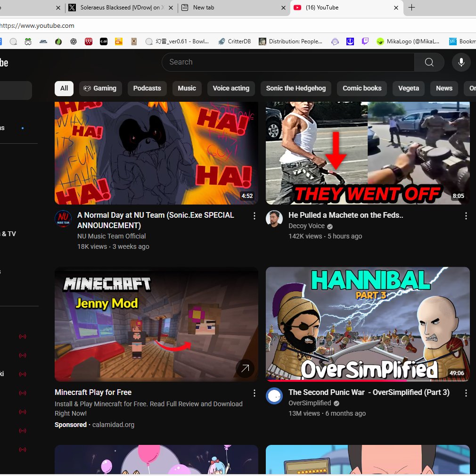Click the 8:05 duration badge
The width and height of the screenshot is (476, 476).
(x=458, y=196)
